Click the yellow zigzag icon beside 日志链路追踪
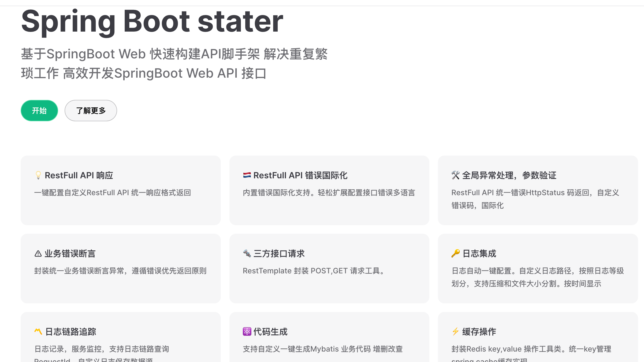Screen dimensions: 644x362 click(38, 331)
